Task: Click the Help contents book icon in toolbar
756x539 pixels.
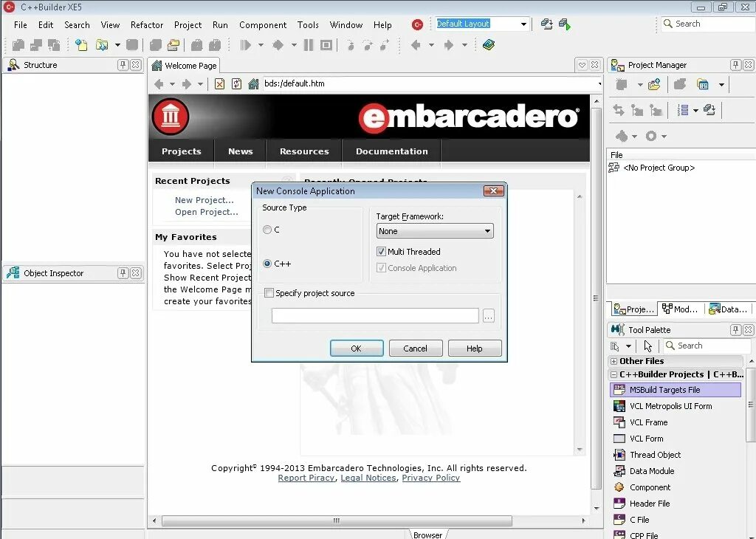Action: [489, 45]
